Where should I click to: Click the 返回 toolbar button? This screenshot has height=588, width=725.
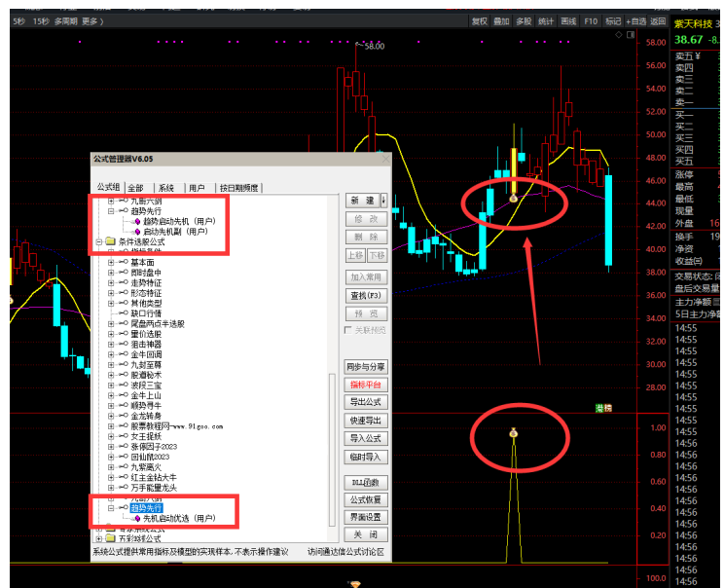pyautogui.click(x=658, y=21)
